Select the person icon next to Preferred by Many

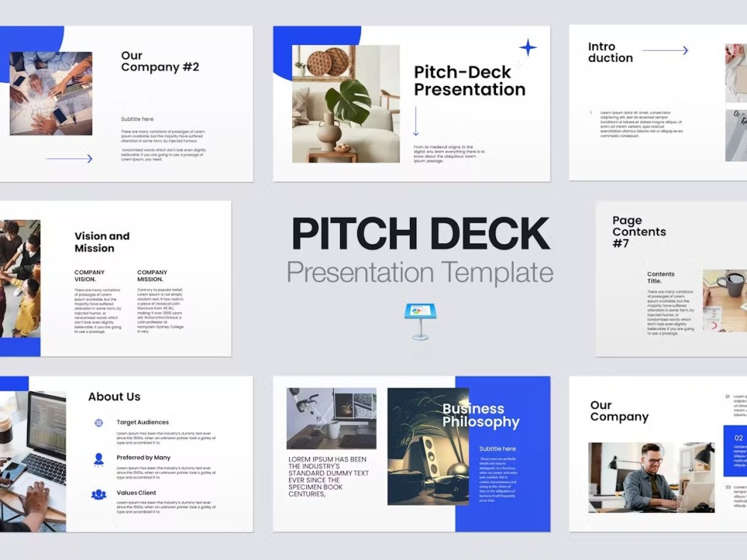97,458
